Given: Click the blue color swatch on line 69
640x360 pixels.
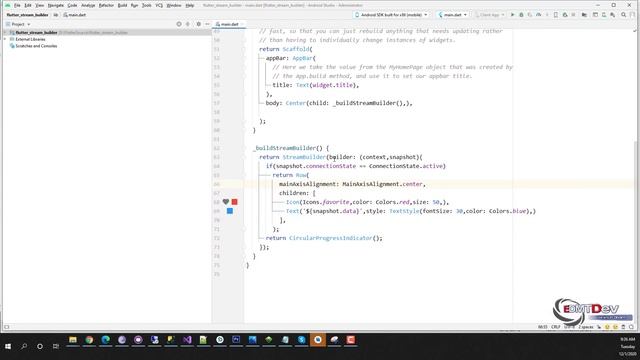Looking at the screenshot, I should 230,211.
